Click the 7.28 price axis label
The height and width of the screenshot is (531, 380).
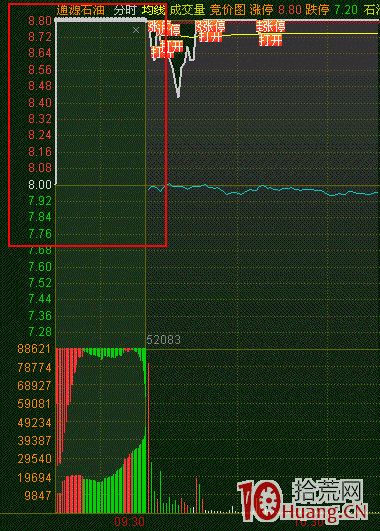[x=40, y=332]
